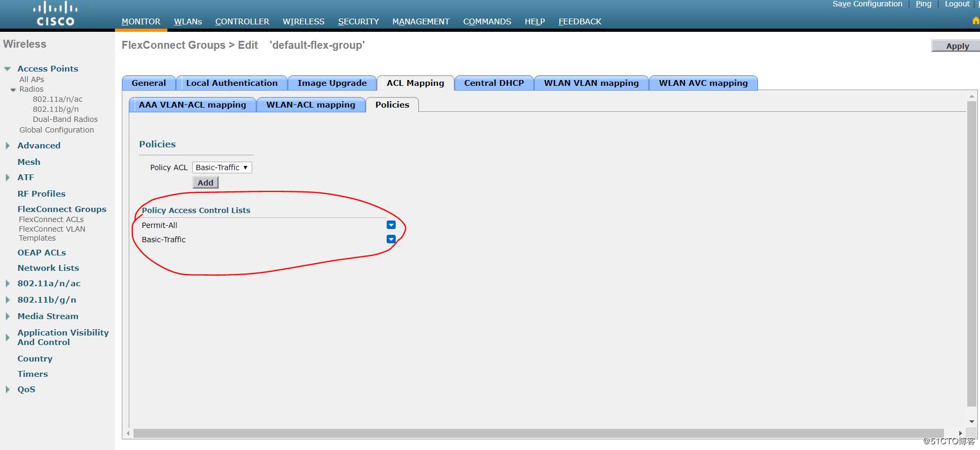Click the scroll up arrow
Viewport: 980px width, 450px height.
[x=972, y=96]
